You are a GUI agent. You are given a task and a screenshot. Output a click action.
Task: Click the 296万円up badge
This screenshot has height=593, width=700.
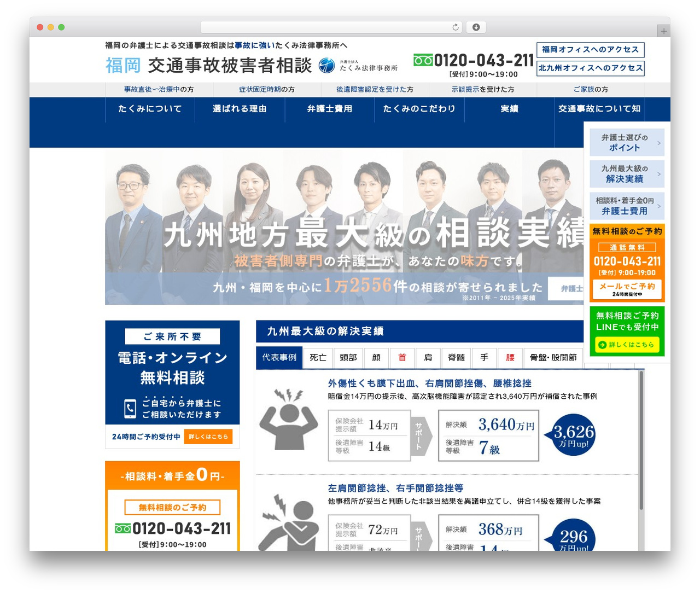tap(571, 535)
